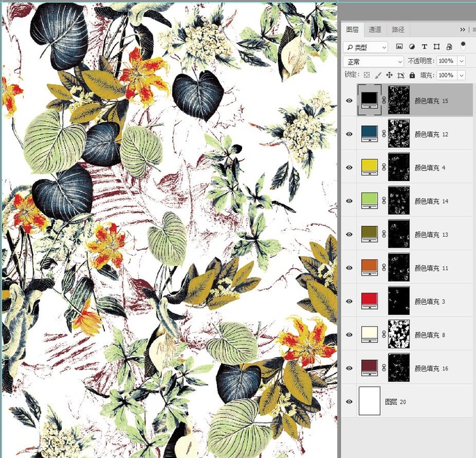Hide the 颜色填充 4 layer

[x=350, y=167]
